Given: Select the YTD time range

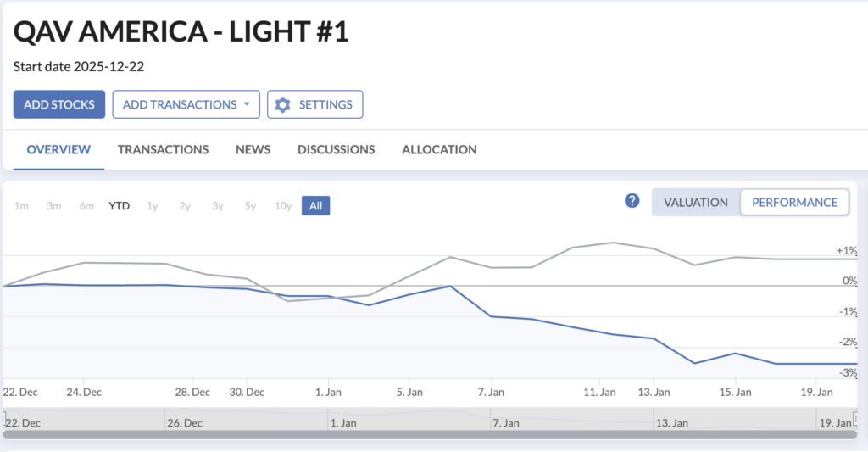Looking at the screenshot, I should coord(120,205).
